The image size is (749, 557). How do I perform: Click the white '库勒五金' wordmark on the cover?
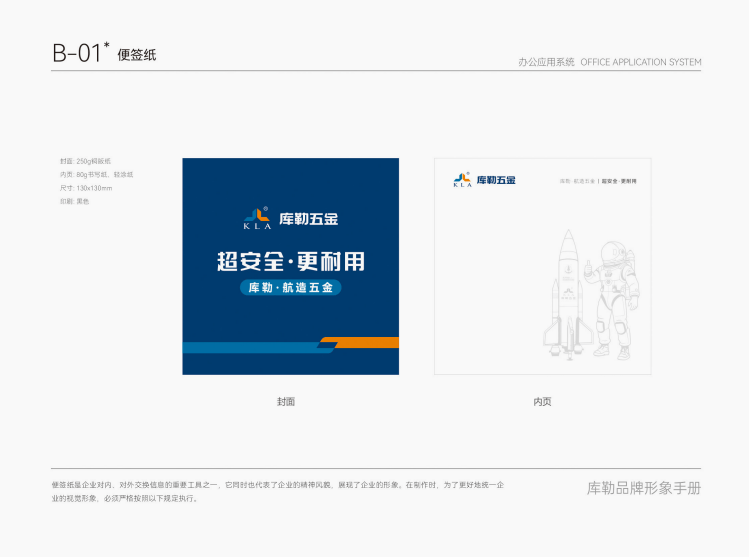(309, 219)
